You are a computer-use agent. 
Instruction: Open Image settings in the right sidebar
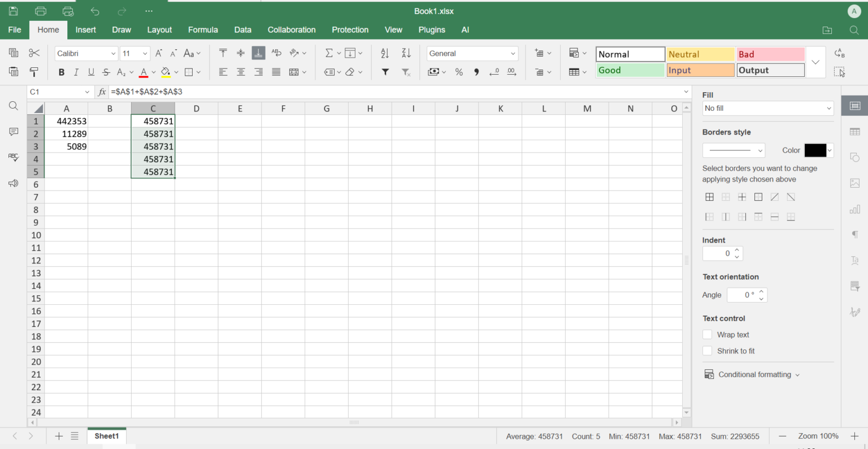coord(854,183)
